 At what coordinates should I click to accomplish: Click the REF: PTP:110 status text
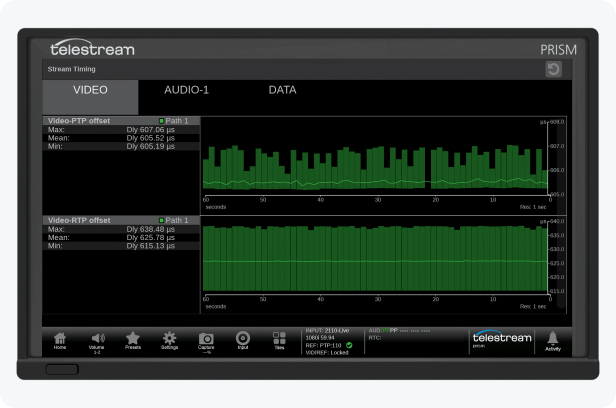point(323,345)
